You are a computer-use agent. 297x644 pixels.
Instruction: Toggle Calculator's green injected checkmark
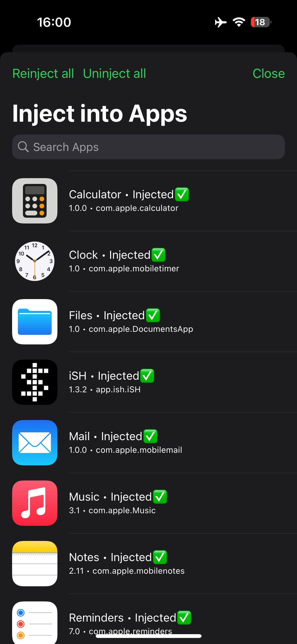(x=182, y=195)
